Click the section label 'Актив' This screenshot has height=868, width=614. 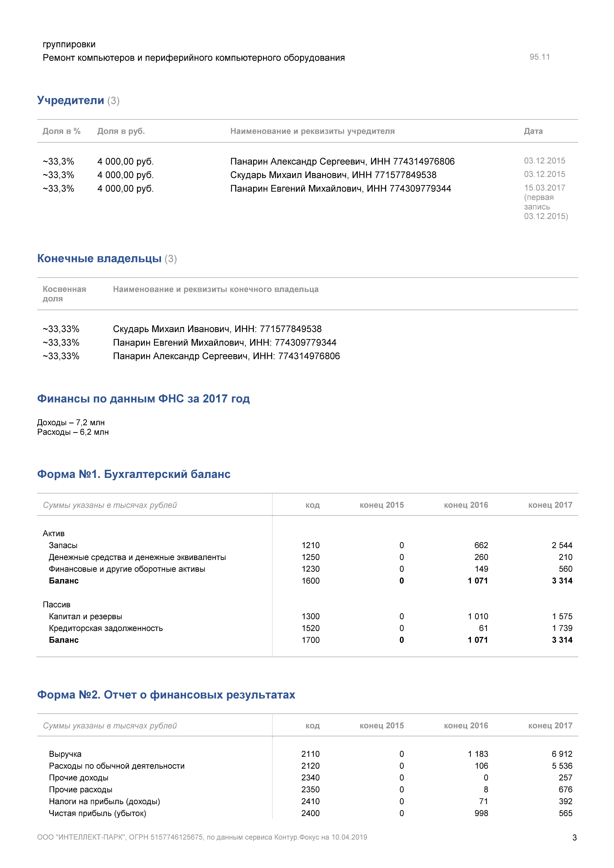point(54,533)
